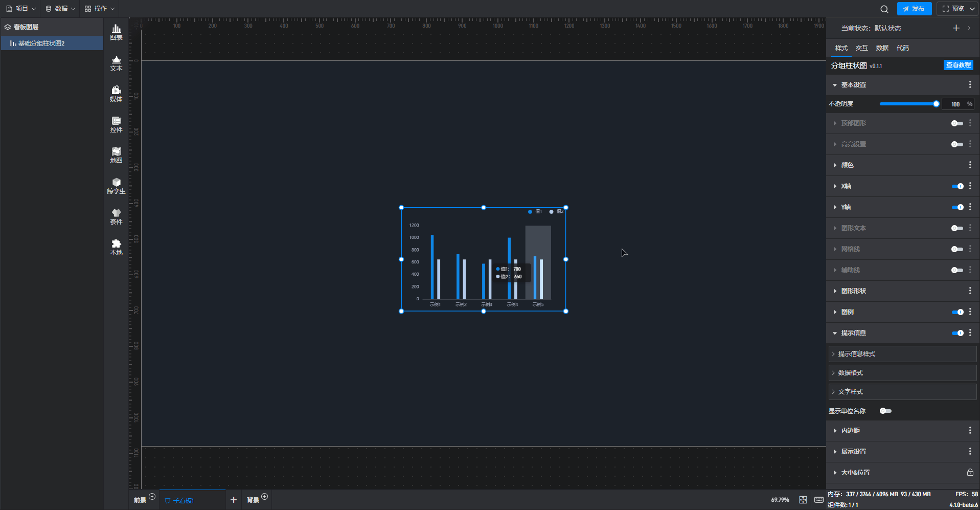Open the 图表 chart components panel
Viewport: 980px width, 510px height.
pos(116,33)
